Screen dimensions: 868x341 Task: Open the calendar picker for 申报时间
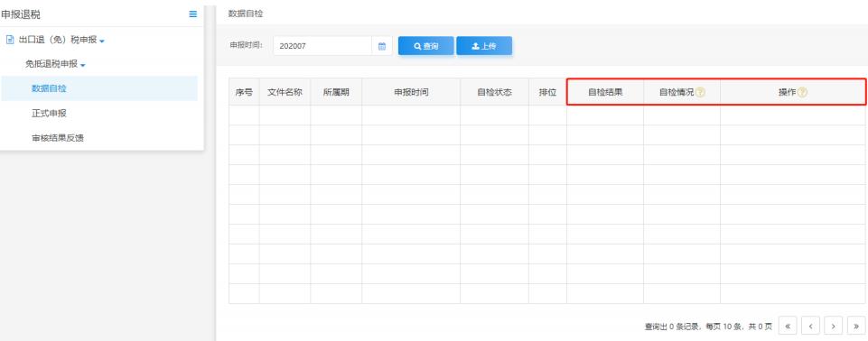(x=382, y=46)
